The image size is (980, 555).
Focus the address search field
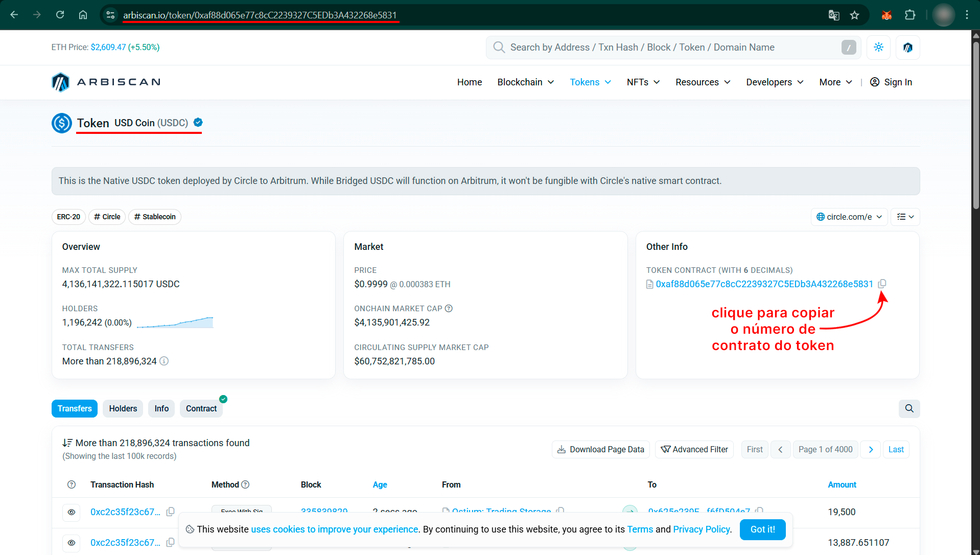[x=664, y=48]
